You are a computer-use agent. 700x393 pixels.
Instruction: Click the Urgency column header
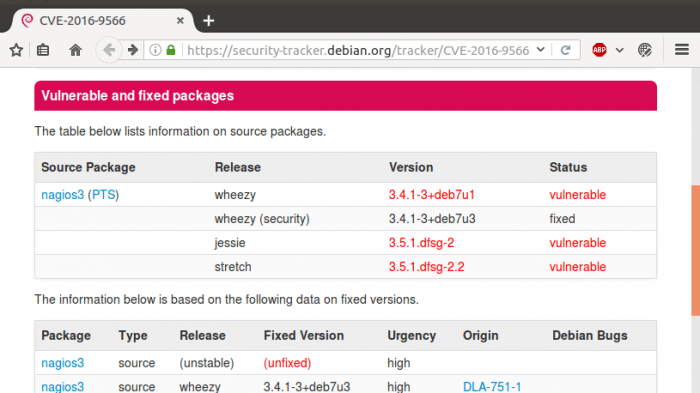click(x=411, y=335)
